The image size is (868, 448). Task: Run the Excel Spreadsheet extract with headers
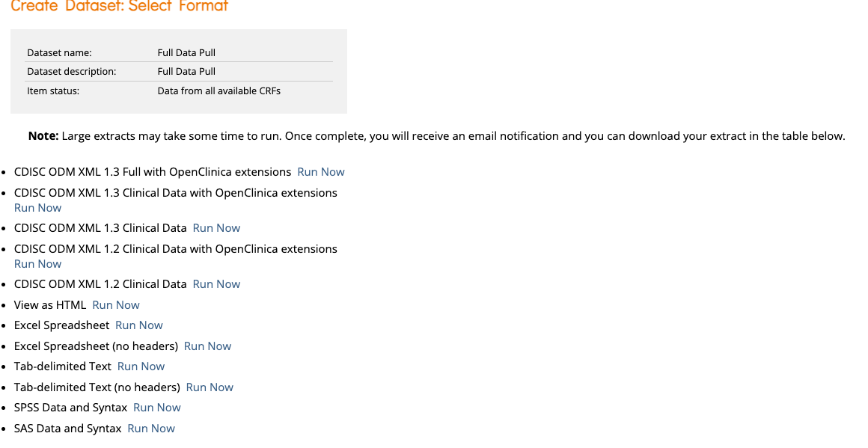pos(138,325)
